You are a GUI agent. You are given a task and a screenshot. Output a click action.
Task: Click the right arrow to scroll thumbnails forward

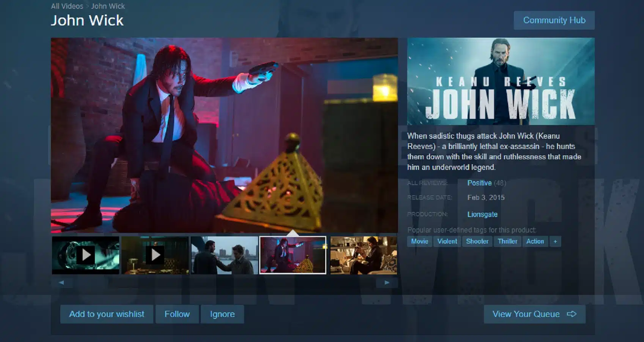click(387, 282)
